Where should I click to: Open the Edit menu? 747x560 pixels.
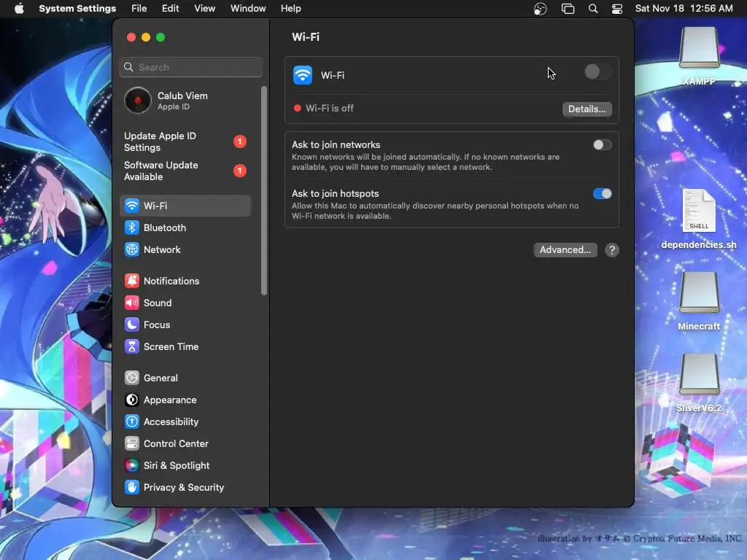tap(170, 9)
